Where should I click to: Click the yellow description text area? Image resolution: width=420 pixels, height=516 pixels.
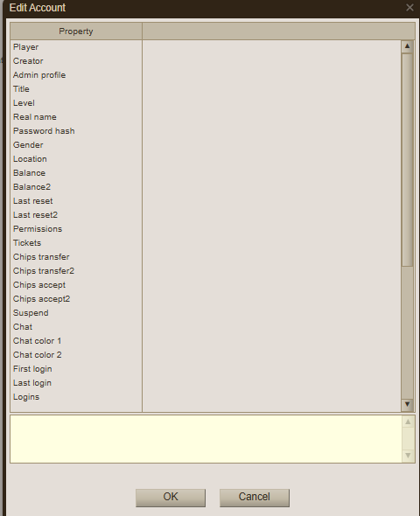tap(206, 439)
